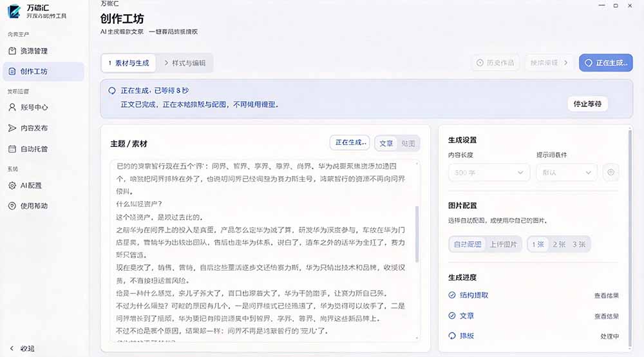Screen dimensions: 644x357
Task: Open 账号中心 in the sidebar
Action: pyautogui.click(x=43, y=107)
